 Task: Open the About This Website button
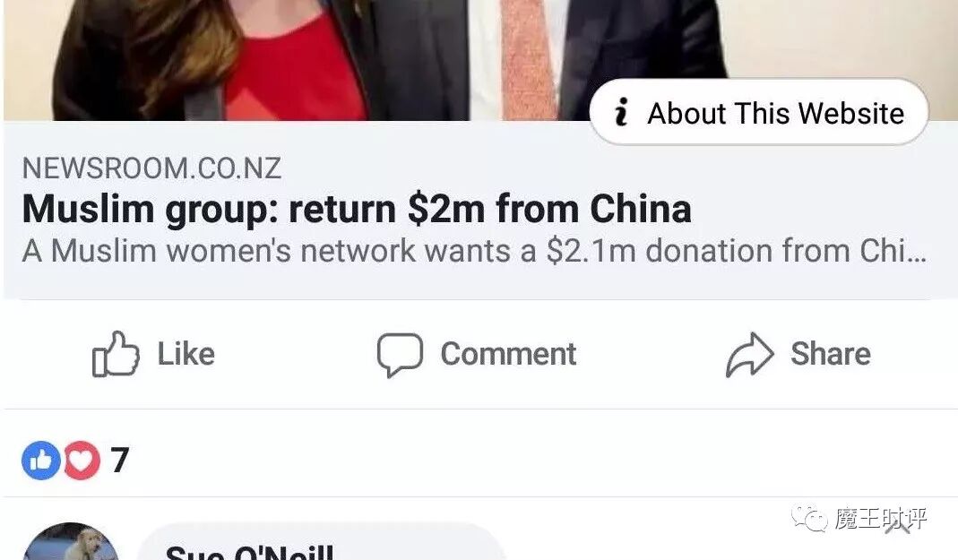pyautogui.click(x=759, y=112)
